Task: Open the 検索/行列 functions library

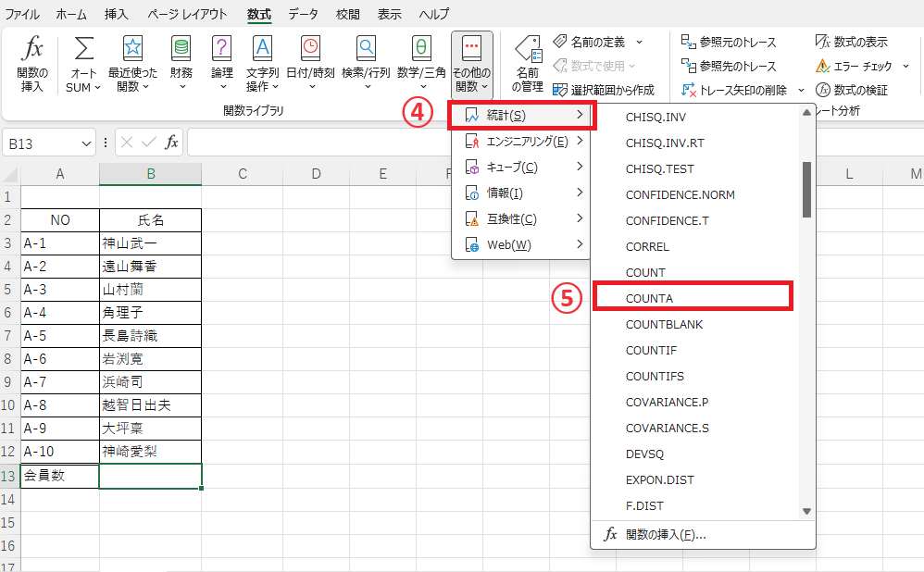Action: pos(366,63)
